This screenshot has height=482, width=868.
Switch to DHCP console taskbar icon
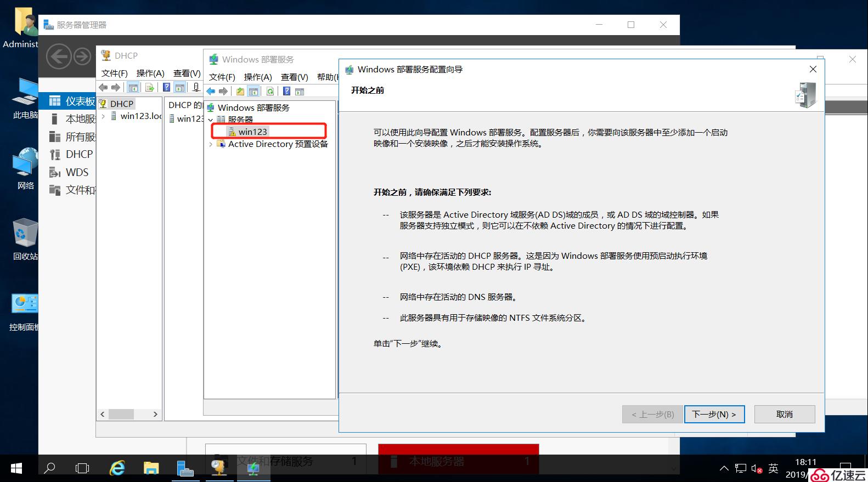[219, 468]
